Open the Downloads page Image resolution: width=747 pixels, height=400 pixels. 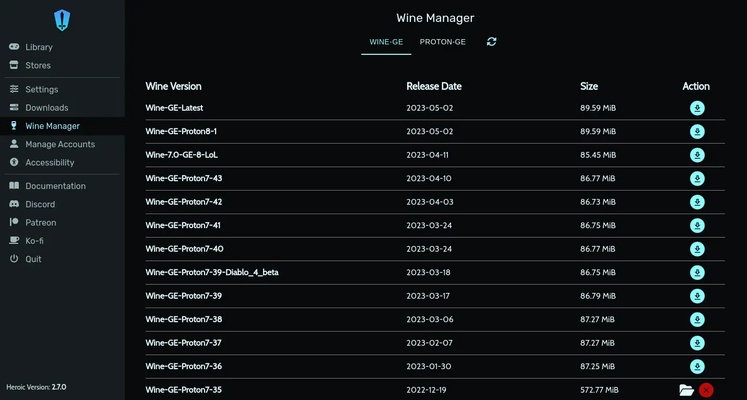(46, 107)
